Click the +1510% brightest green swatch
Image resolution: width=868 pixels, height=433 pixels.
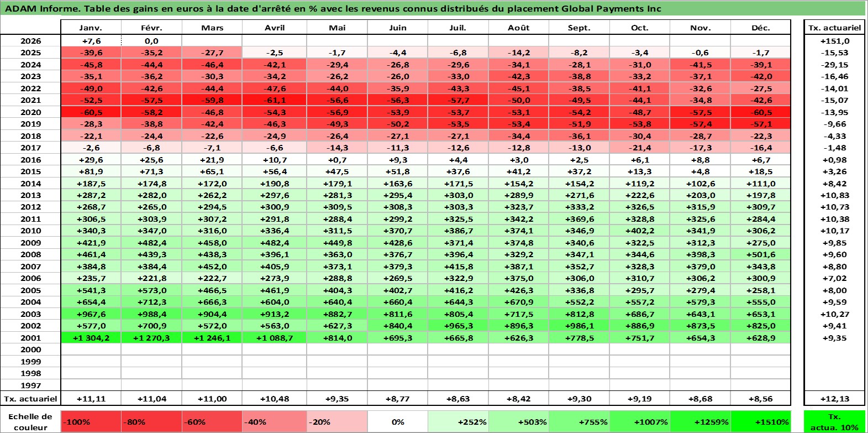tap(761, 421)
